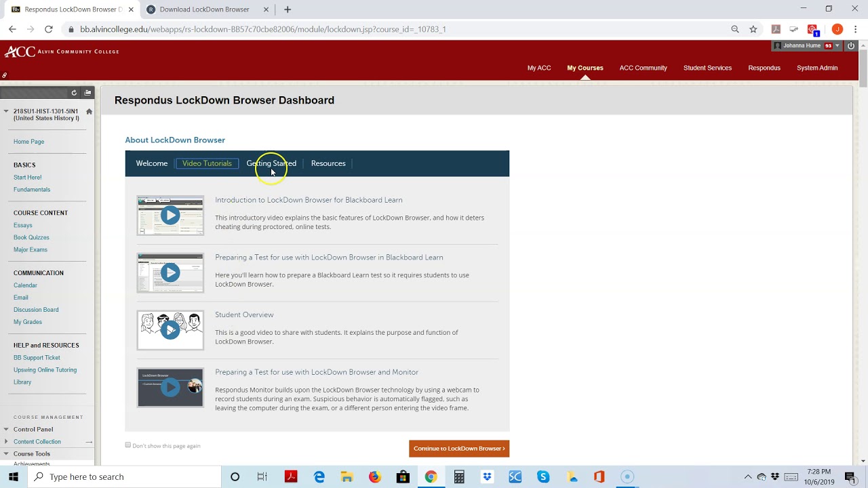The width and height of the screenshot is (868, 488).
Task: Open the notification center icon
Action: [850, 476]
